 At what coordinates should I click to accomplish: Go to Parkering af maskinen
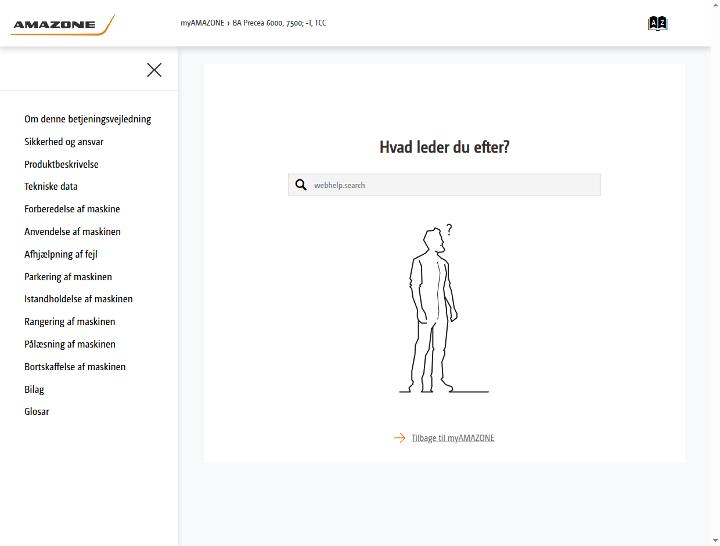point(68,276)
